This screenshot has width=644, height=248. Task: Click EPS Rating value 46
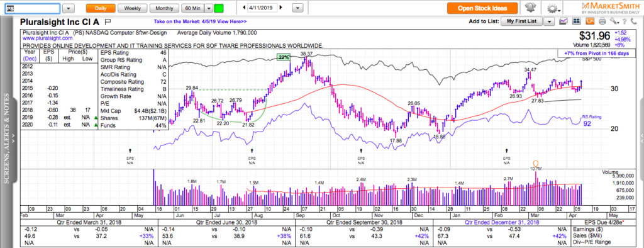click(x=163, y=53)
